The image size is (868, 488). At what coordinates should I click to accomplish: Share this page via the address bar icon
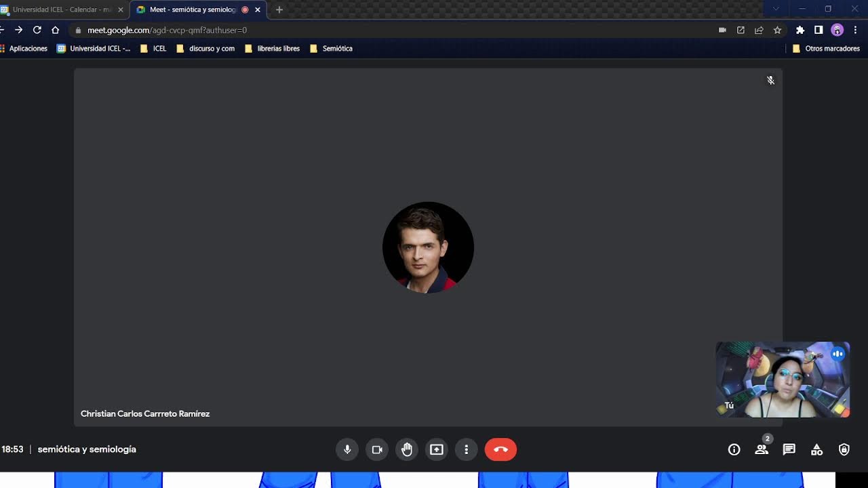tap(759, 30)
